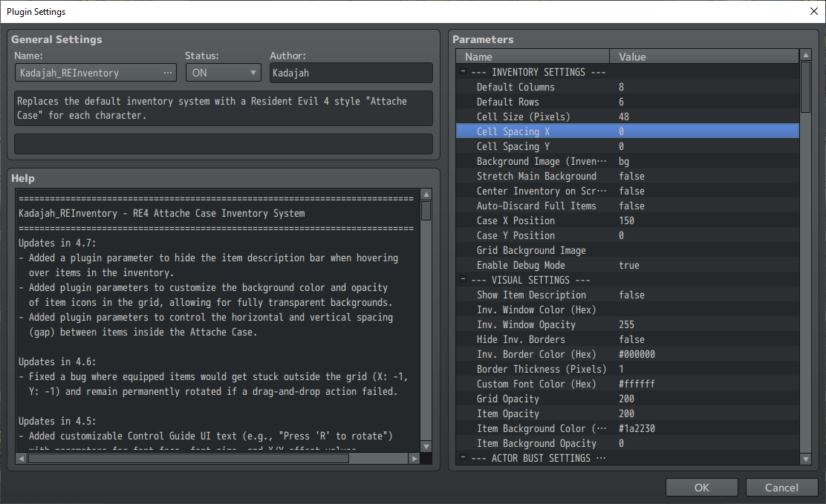The height and width of the screenshot is (504, 826).
Task: Click the value 48 for Cell Size
Action: 624,117
